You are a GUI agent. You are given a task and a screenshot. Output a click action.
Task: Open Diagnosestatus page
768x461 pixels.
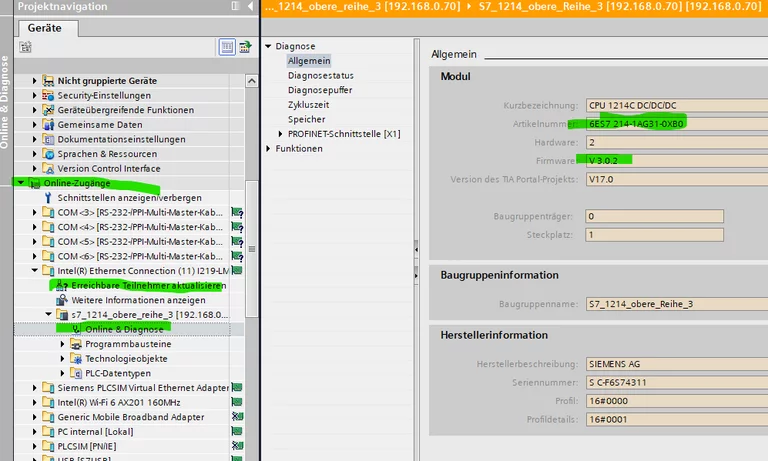pos(321,75)
